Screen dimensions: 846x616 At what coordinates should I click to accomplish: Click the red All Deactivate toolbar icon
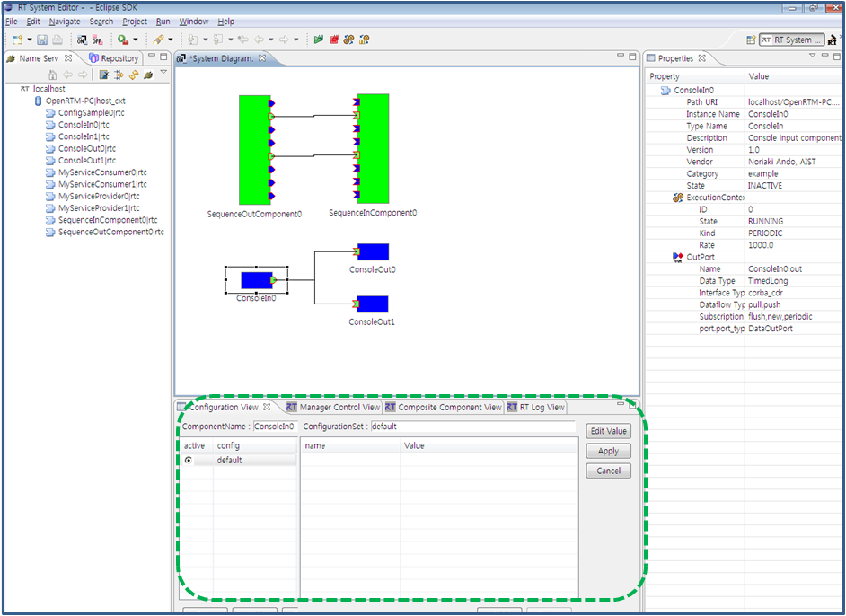[334, 39]
